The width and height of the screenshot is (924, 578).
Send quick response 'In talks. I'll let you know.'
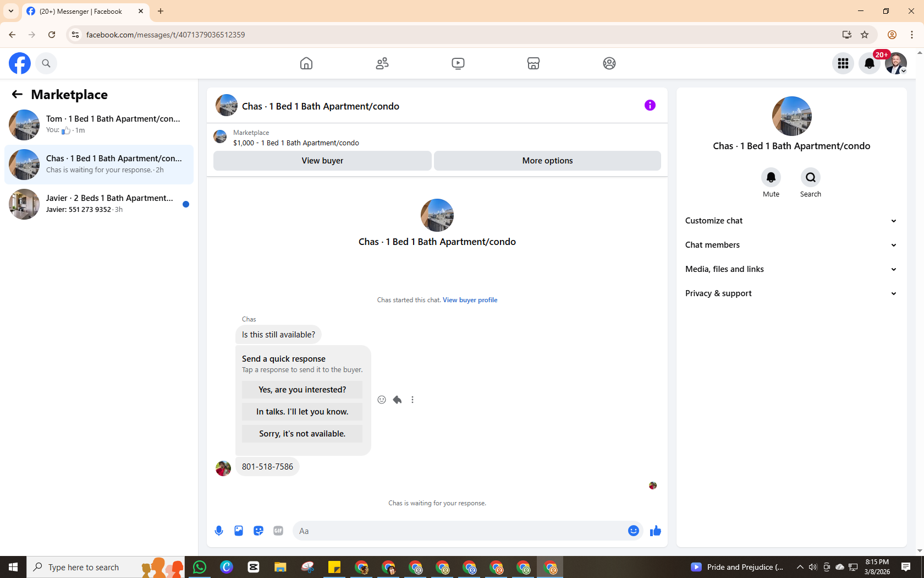[302, 412]
